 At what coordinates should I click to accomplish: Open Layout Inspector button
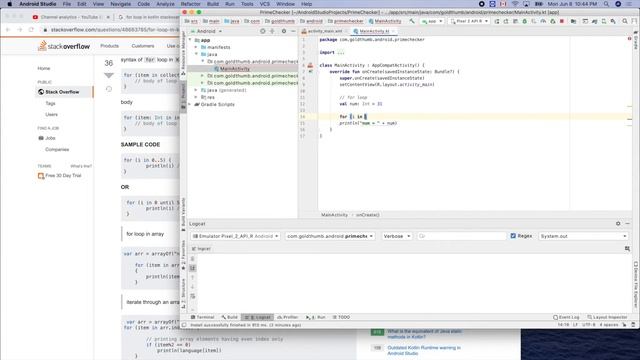coord(607,317)
